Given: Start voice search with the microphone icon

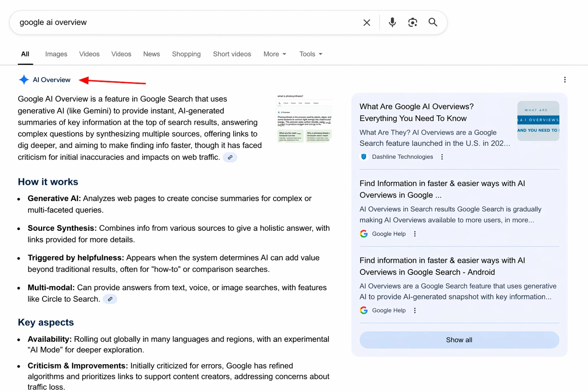Looking at the screenshot, I should coord(392,22).
